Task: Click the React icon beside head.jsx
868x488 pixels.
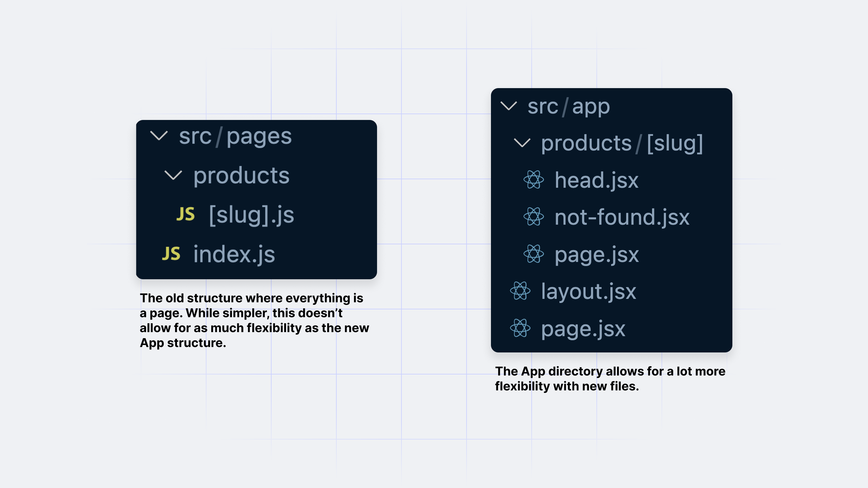Action: pos(533,180)
